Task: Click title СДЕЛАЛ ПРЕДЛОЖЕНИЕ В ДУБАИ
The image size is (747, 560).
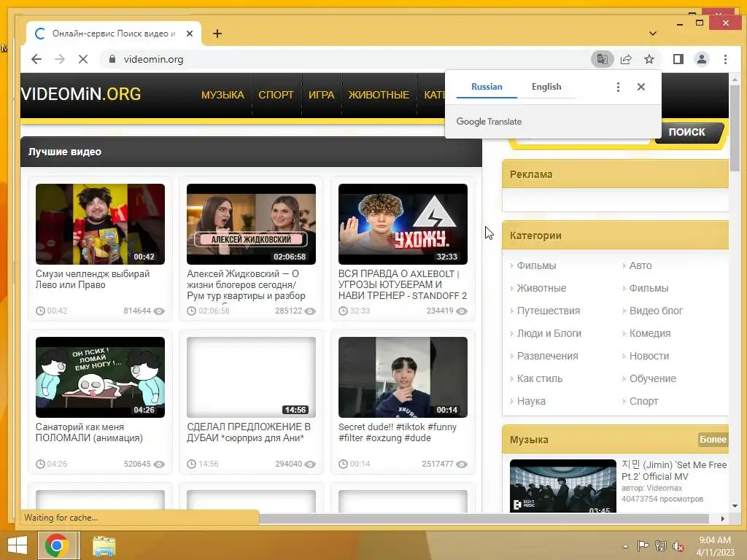Action: (249, 432)
